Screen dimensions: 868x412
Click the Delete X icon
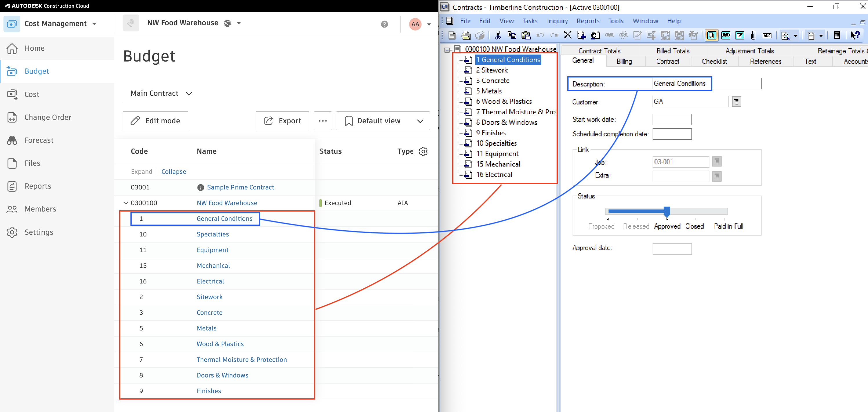pos(567,35)
